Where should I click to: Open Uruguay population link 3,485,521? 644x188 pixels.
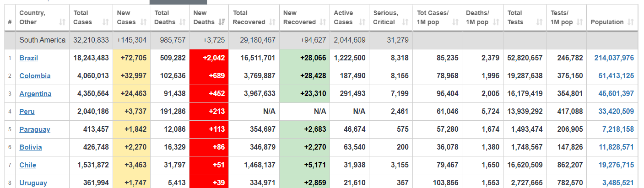[618, 183]
